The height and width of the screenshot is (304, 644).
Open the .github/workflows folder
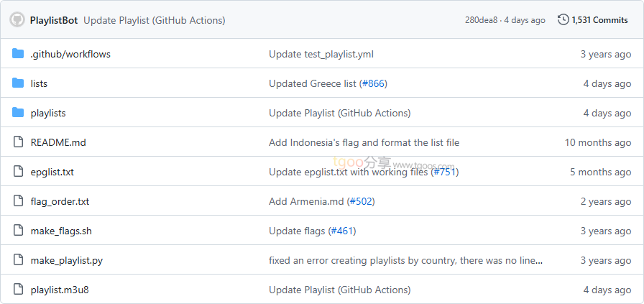(x=70, y=54)
